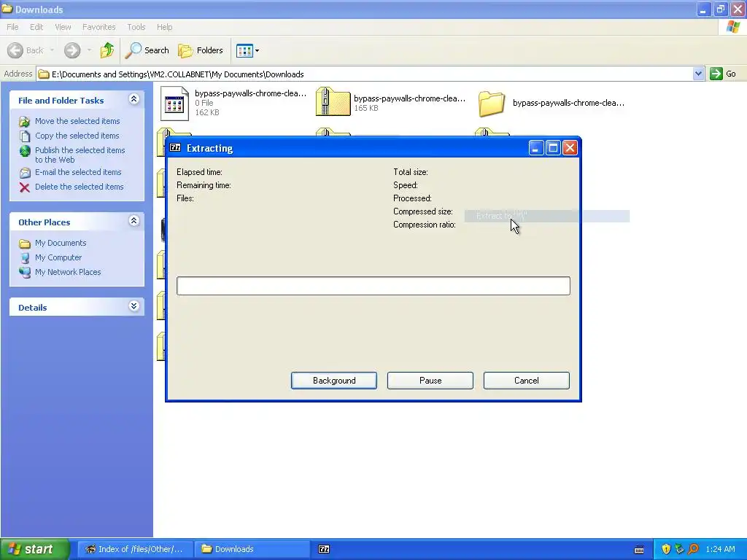Click Publish the selected items to the Web
The image size is (747, 560).
click(80, 155)
